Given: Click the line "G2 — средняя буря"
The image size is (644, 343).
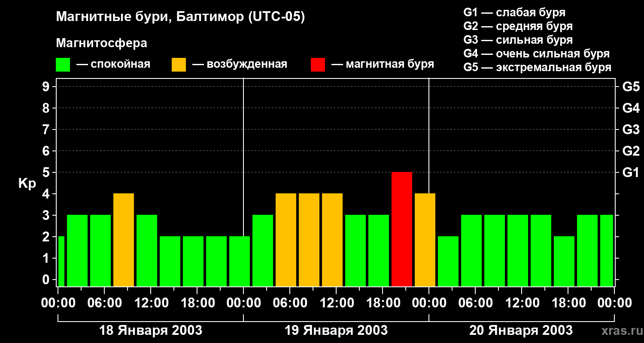Looking at the screenshot, I should pos(518,26).
